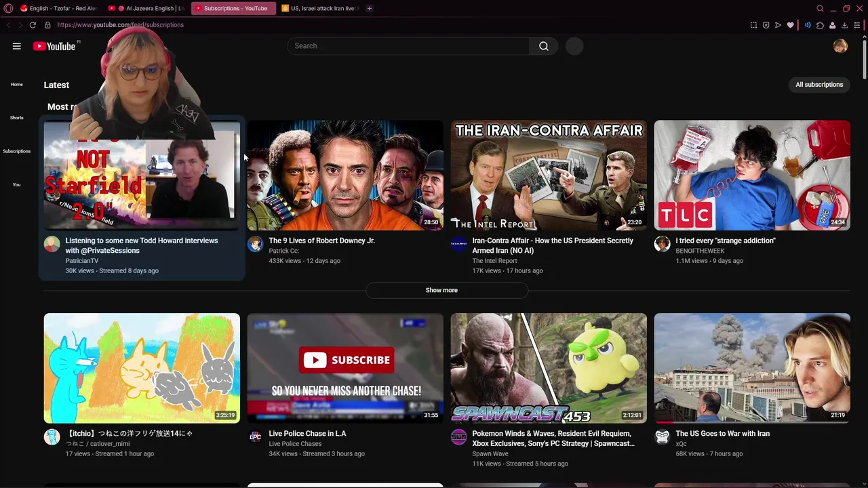Click the YouTube logo
The height and width of the screenshot is (488, 868).
54,46
